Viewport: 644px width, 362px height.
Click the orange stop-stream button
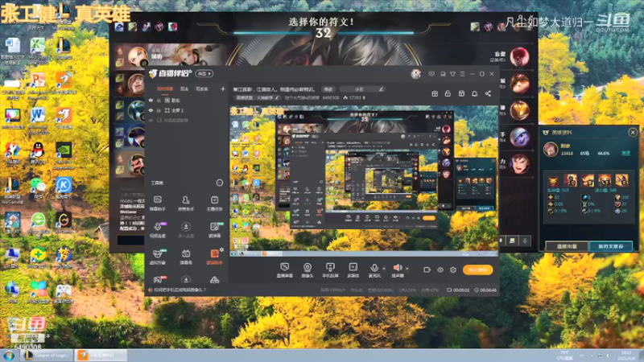(x=477, y=269)
